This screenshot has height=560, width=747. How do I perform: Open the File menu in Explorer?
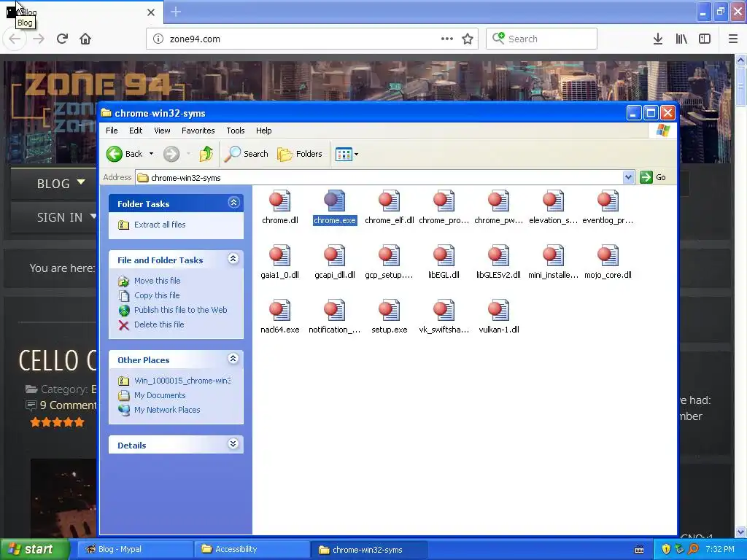112,131
